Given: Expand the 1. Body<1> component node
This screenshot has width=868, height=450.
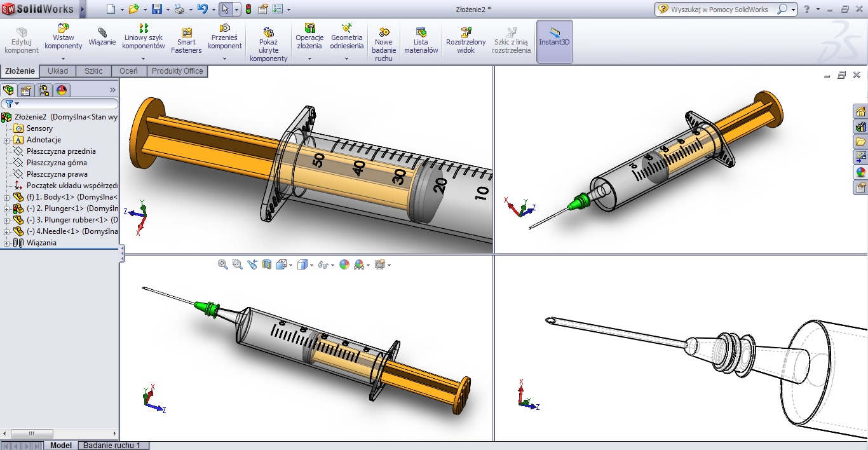Looking at the screenshot, I should pyautogui.click(x=6, y=197).
